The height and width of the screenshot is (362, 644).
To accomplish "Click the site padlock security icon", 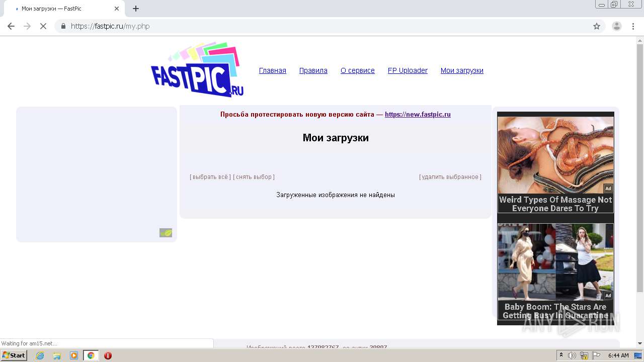I will pos(63,26).
